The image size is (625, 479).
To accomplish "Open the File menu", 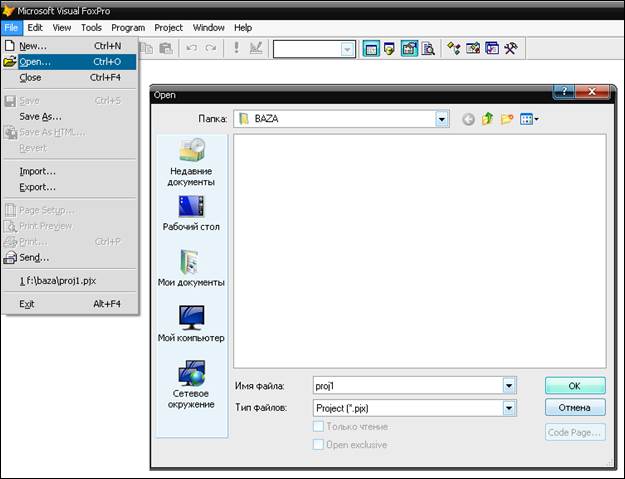I will (x=11, y=27).
